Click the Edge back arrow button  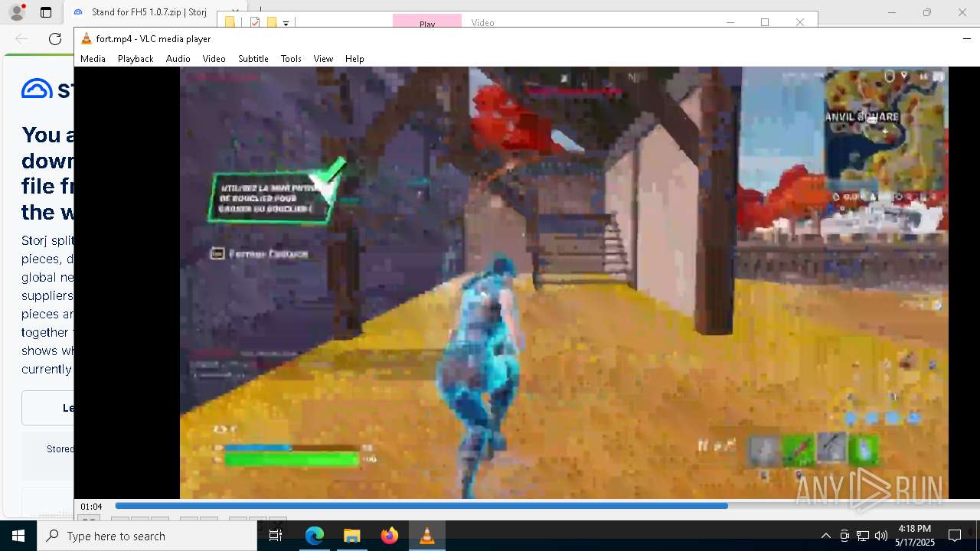point(21,38)
